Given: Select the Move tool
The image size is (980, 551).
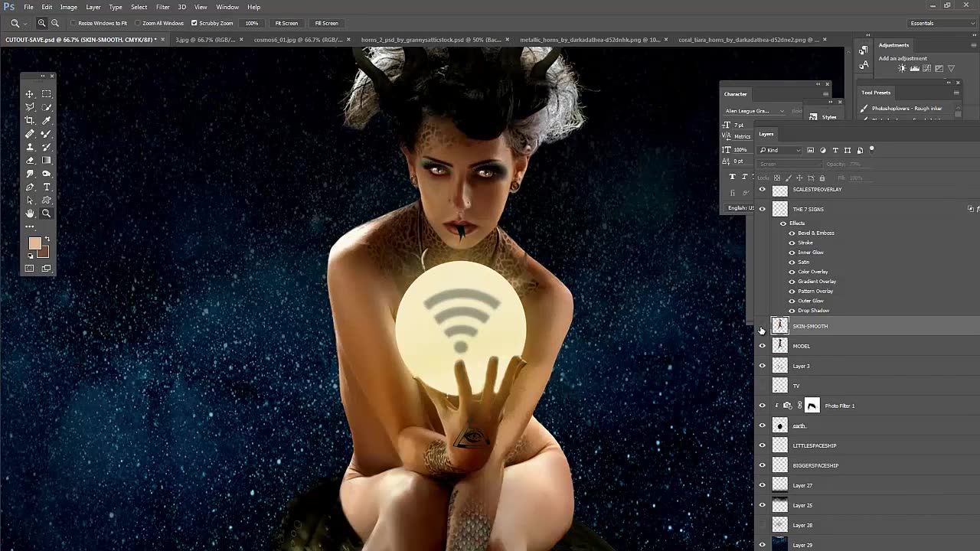Looking at the screenshot, I should point(30,94).
